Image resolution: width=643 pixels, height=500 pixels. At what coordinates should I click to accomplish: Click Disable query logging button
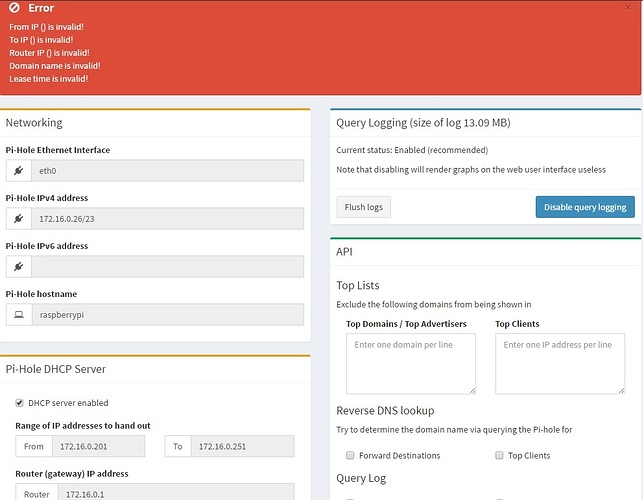(585, 207)
